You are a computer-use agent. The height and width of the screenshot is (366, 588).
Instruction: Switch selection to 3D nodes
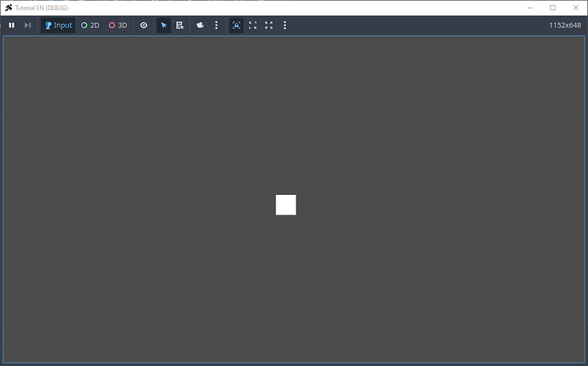click(x=118, y=26)
